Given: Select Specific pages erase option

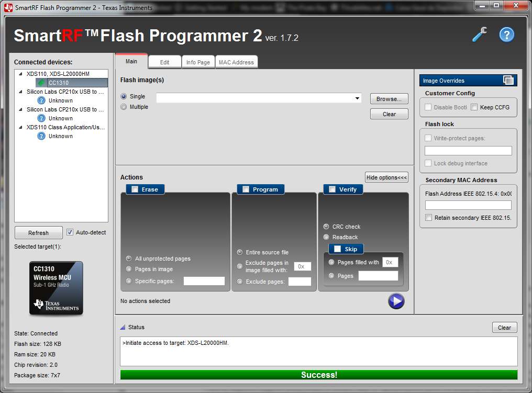Looking at the screenshot, I should [x=129, y=281].
